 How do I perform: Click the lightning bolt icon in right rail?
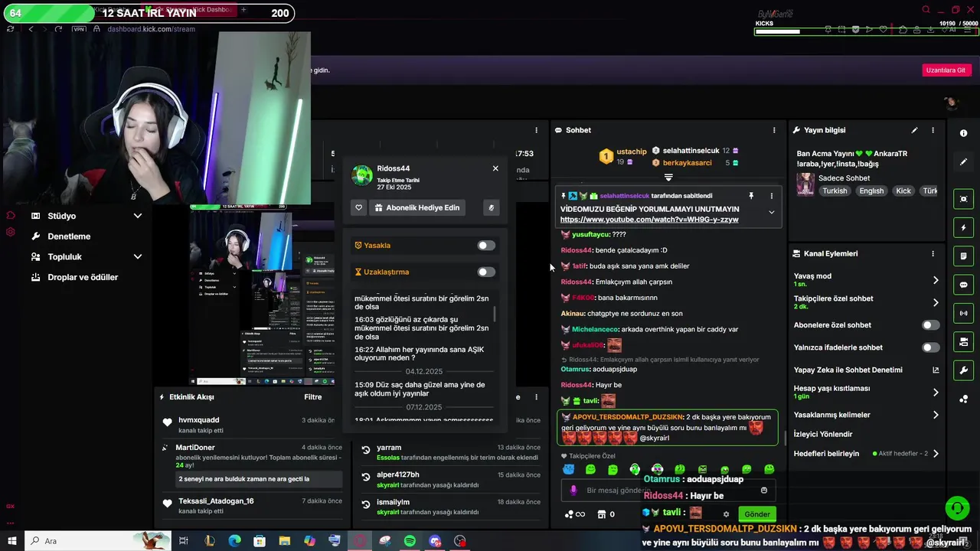(963, 228)
